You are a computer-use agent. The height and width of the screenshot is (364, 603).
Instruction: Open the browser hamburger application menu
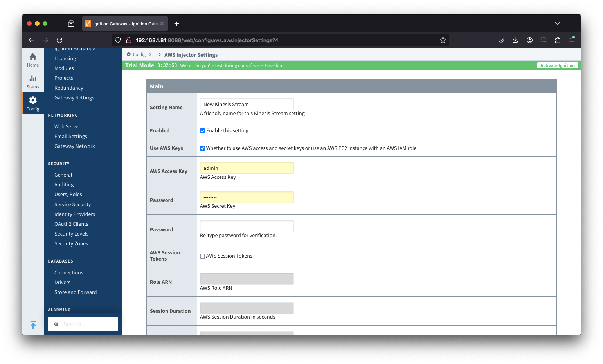pyautogui.click(x=571, y=40)
